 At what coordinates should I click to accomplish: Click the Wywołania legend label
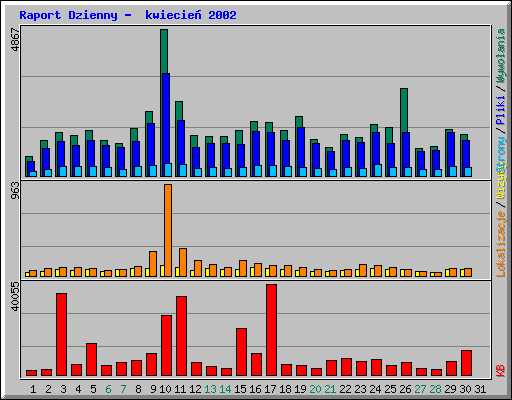[x=501, y=56]
